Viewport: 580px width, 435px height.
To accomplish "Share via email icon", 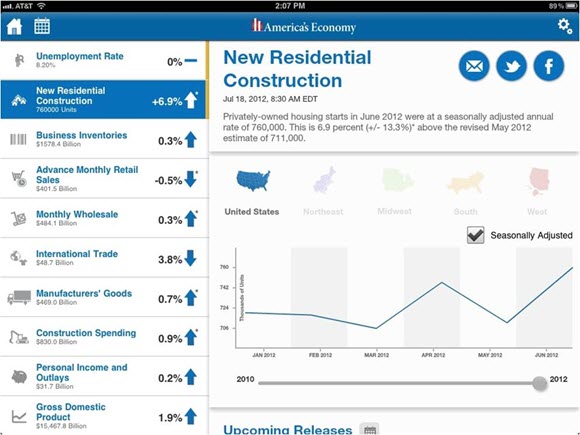I will [x=474, y=66].
